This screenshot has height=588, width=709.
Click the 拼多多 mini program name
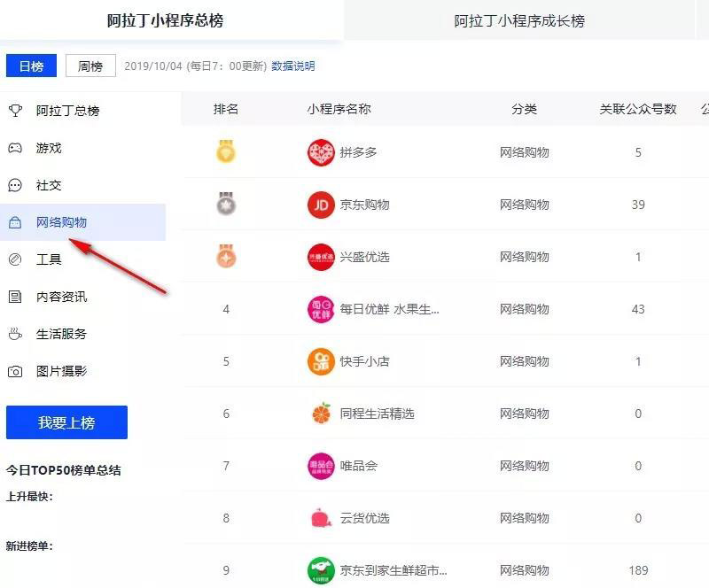[x=359, y=152]
